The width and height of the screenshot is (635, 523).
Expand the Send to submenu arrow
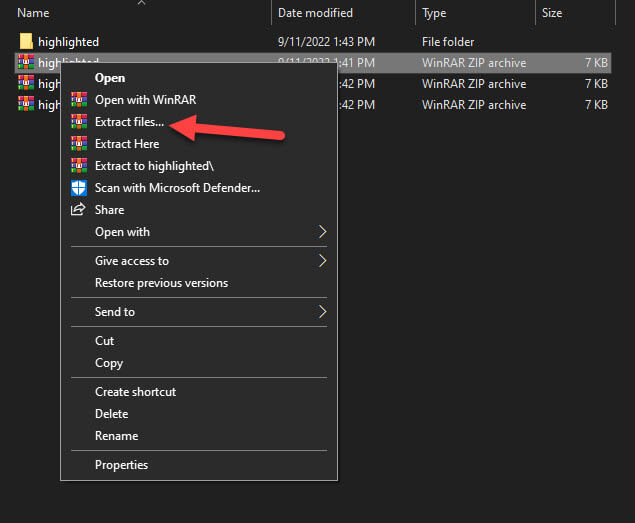click(x=322, y=312)
